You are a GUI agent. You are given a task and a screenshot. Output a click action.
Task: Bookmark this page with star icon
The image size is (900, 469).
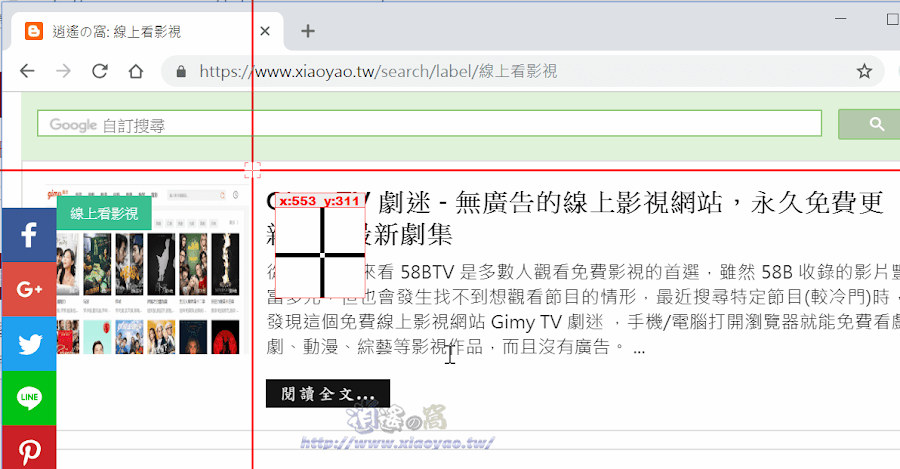[864, 71]
